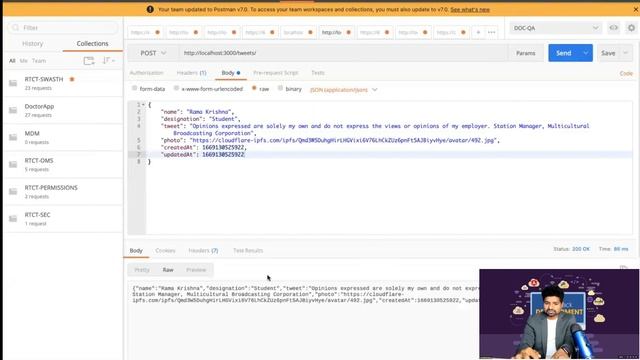Switch response view to Preview

point(196,270)
